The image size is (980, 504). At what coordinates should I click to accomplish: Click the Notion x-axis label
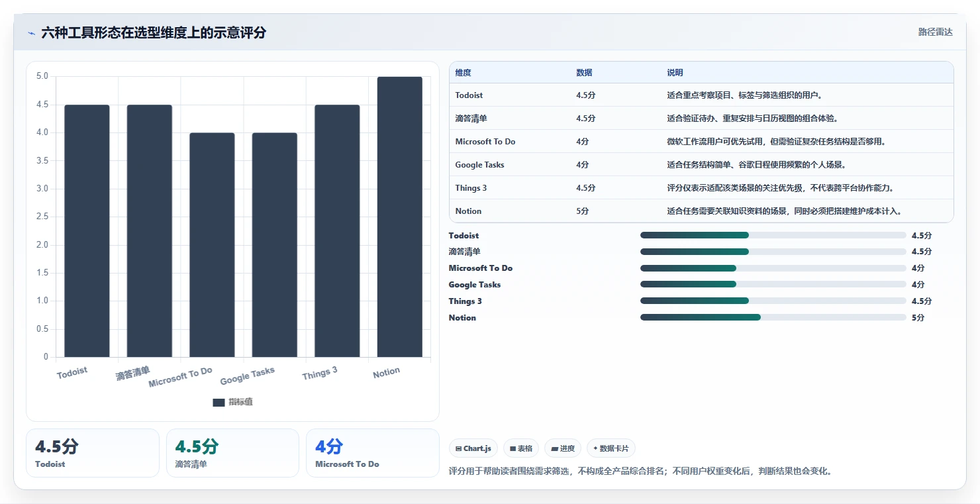(386, 373)
